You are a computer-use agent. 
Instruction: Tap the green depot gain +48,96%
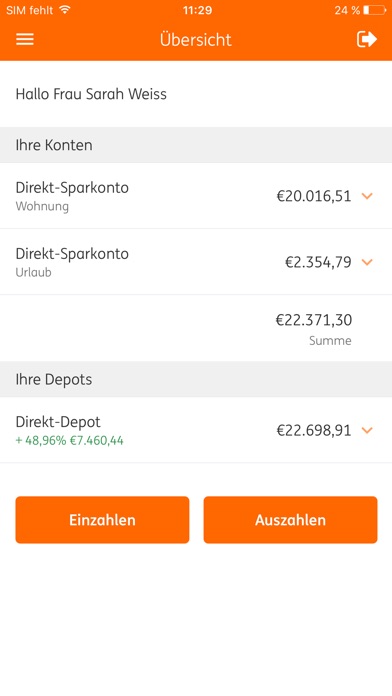click(x=41, y=441)
